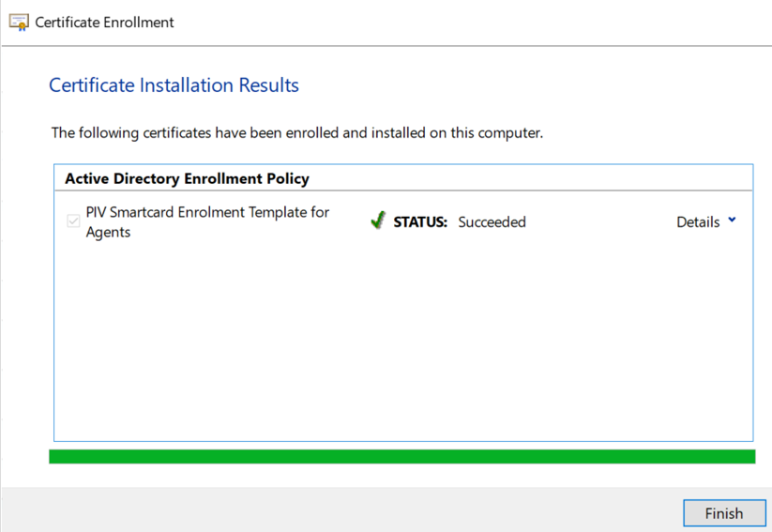772x532 pixels.
Task: Click the Certificate Enrollment title bar icon
Action: click(x=19, y=23)
